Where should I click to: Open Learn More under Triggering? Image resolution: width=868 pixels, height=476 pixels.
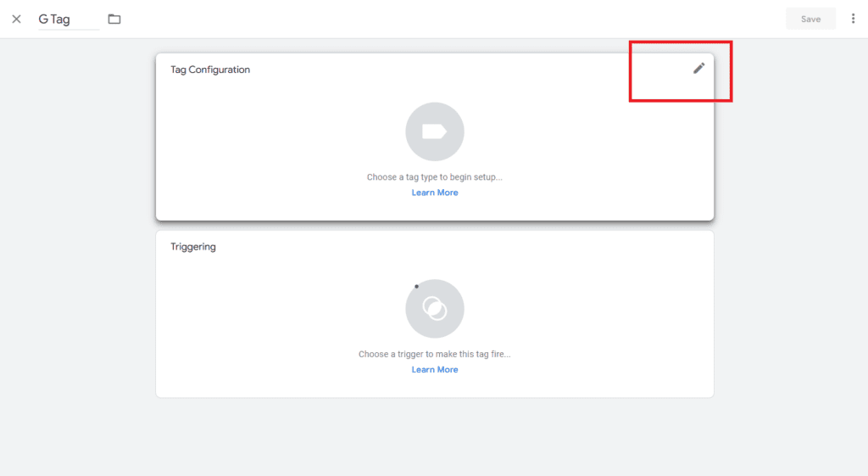434,370
